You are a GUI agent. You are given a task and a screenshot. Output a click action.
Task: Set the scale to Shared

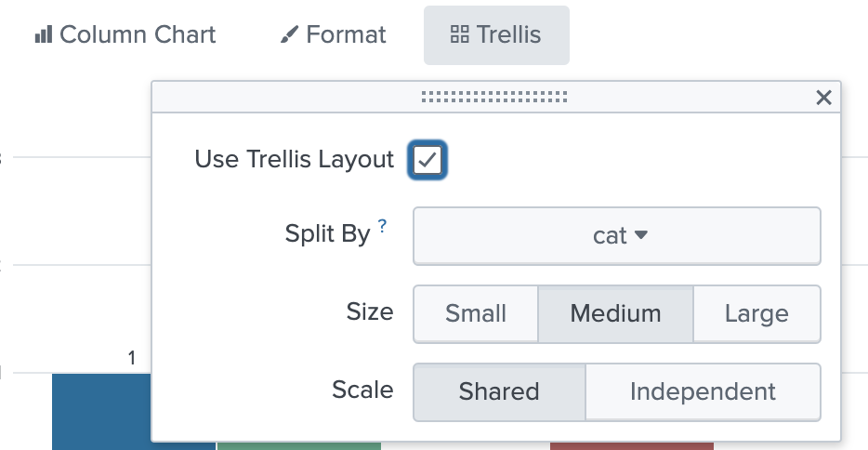499,391
